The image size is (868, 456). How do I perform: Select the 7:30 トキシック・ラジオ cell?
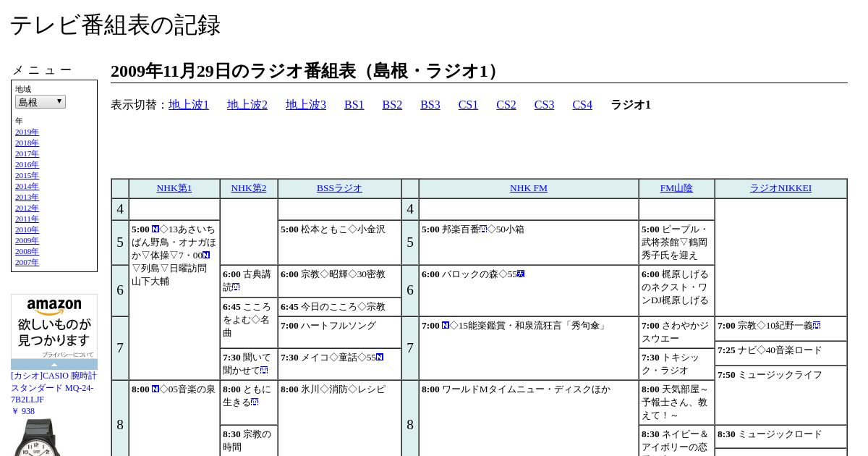pyautogui.click(x=676, y=364)
